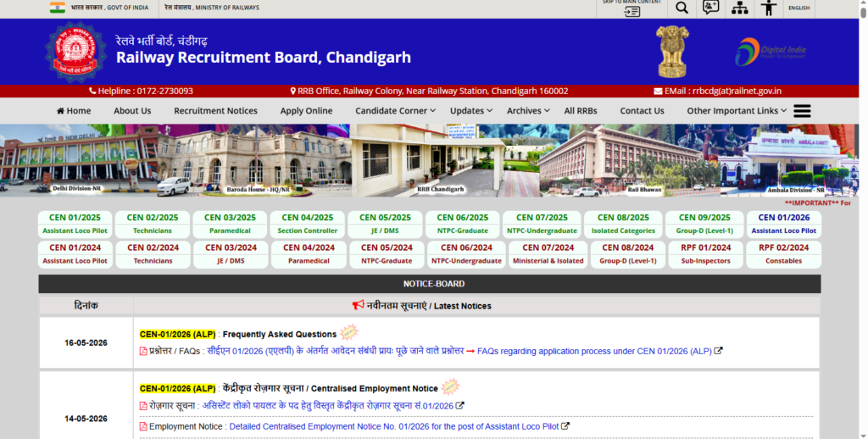Screen dimensions: 868x439
Task: Open CEN 01/2025 Assistant Loco Pilot
Action: pos(75,225)
